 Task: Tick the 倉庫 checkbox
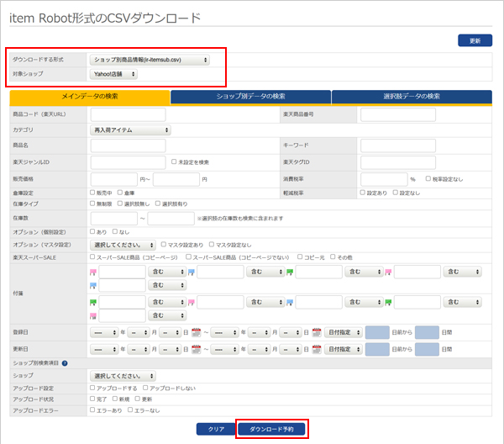click(x=120, y=193)
